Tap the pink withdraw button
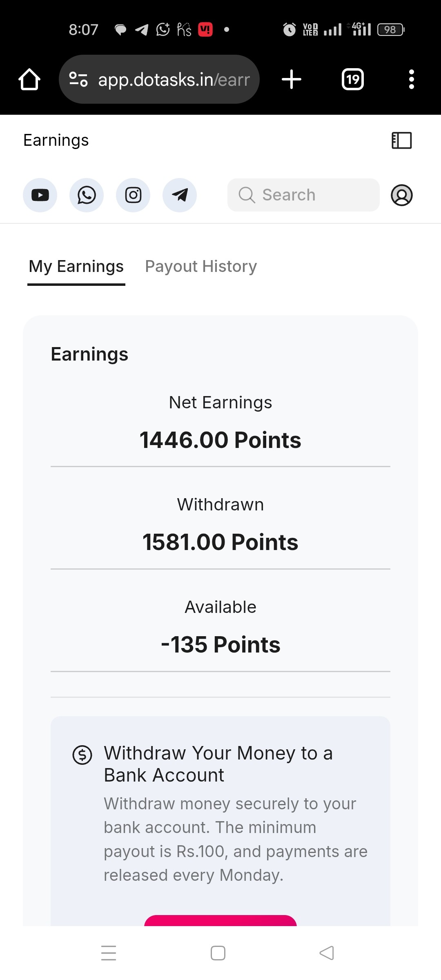 [x=220, y=920]
